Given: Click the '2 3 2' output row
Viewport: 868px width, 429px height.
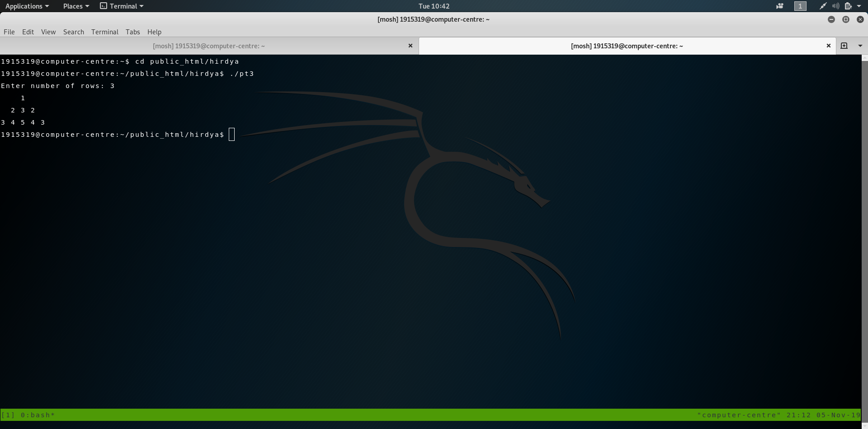Looking at the screenshot, I should click(x=23, y=110).
